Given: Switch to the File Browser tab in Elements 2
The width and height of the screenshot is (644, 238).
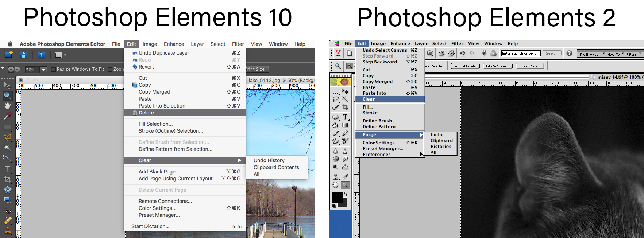Looking at the screenshot, I should click(x=590, y=54).
